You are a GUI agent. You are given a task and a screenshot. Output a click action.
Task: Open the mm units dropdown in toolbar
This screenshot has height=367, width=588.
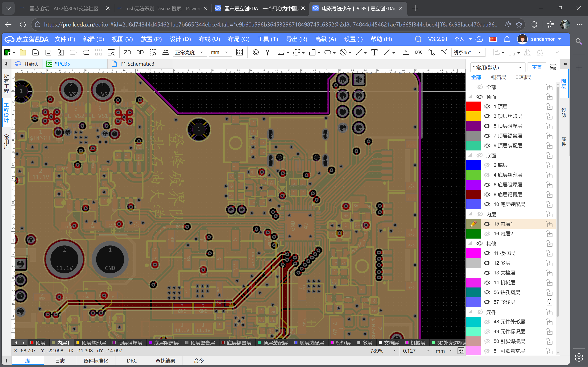pos(220,52)
